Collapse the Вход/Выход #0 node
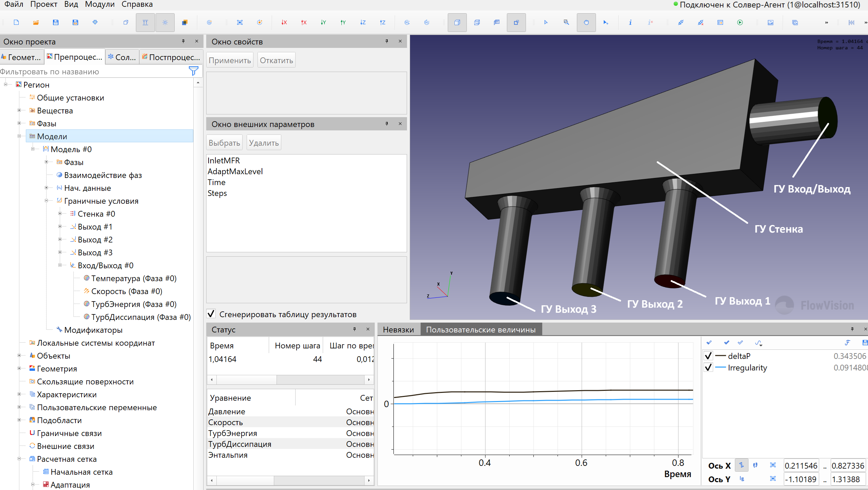This screenshot has height=490, width=868. coord(60,265)
